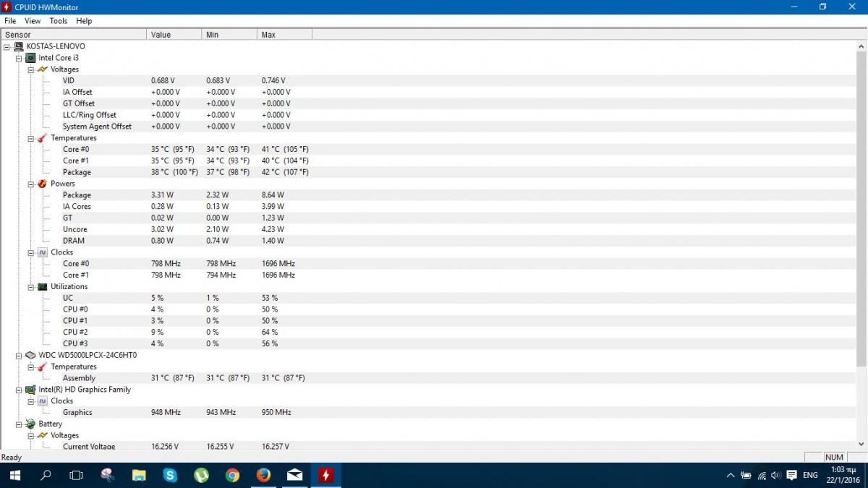Click the Min column header

tap(229, 35)
